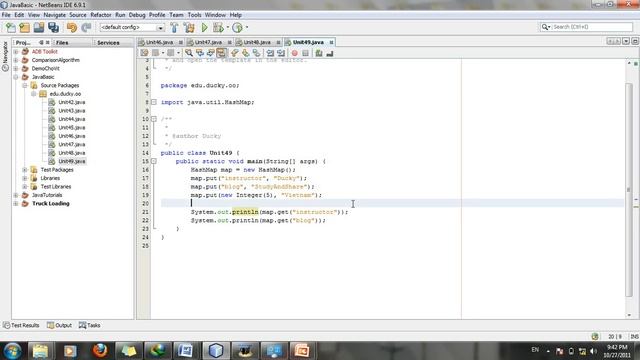Screen dimensions: 640x360
Task: Close the Unit48.java tab
Action: pyautogui.click(x=278, y=42)
